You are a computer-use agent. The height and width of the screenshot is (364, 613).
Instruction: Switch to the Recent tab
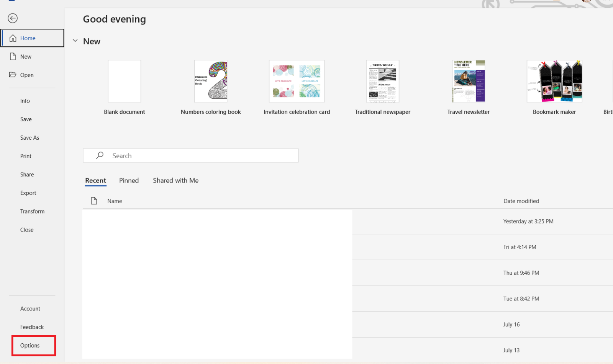click(96, 181)
